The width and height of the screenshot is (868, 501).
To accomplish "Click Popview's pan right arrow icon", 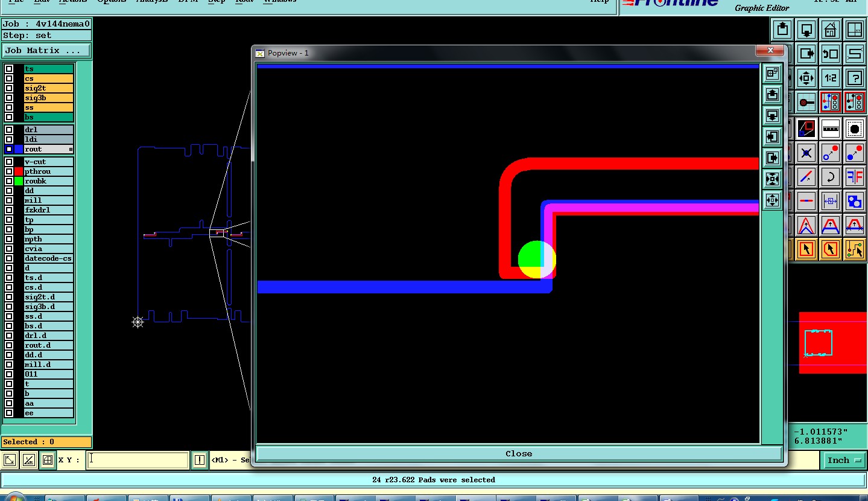I will tap(772, 158).
